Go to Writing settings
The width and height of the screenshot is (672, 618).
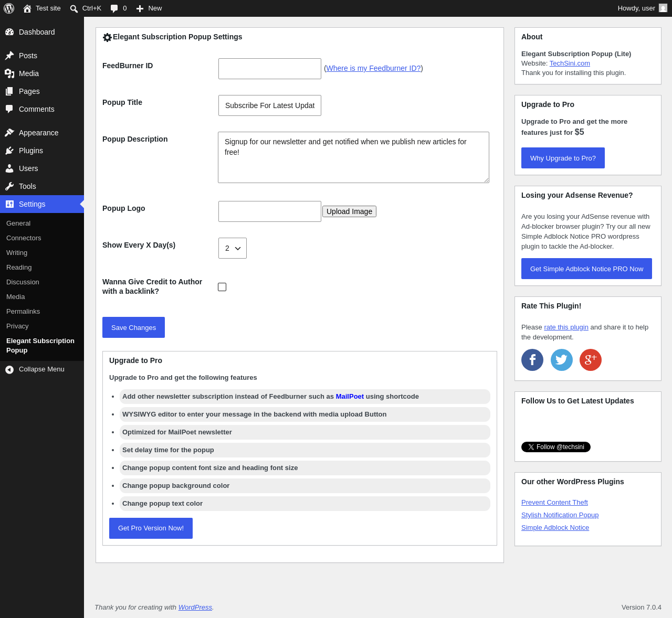[17, 253]
